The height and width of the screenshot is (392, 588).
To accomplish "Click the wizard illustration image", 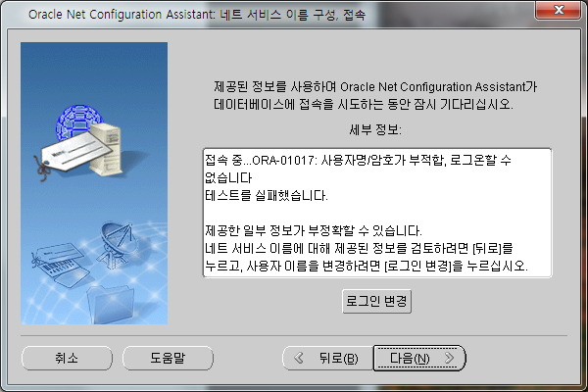I will coord(94,183).
